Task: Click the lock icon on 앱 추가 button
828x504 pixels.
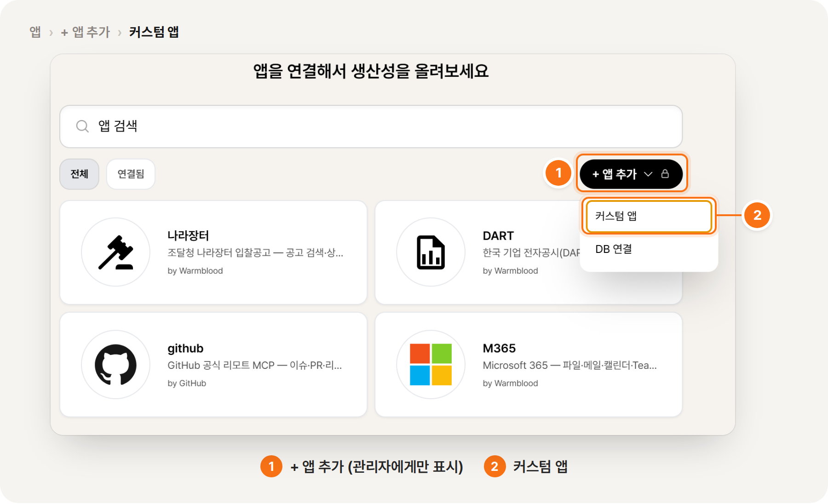Action: coord(665,174)
